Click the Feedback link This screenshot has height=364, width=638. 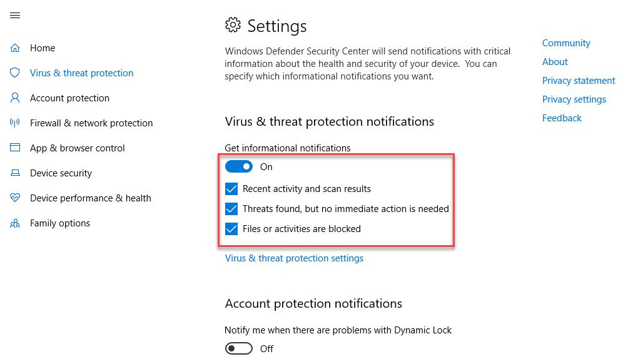tap(562, 118)
